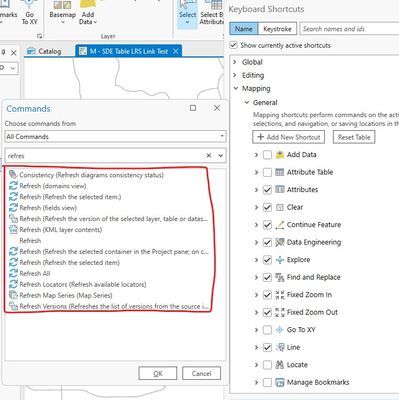Uncheck the Attributes shortcut checkbox
Screen dimensions: 399x400
click(x=267, y=190)
